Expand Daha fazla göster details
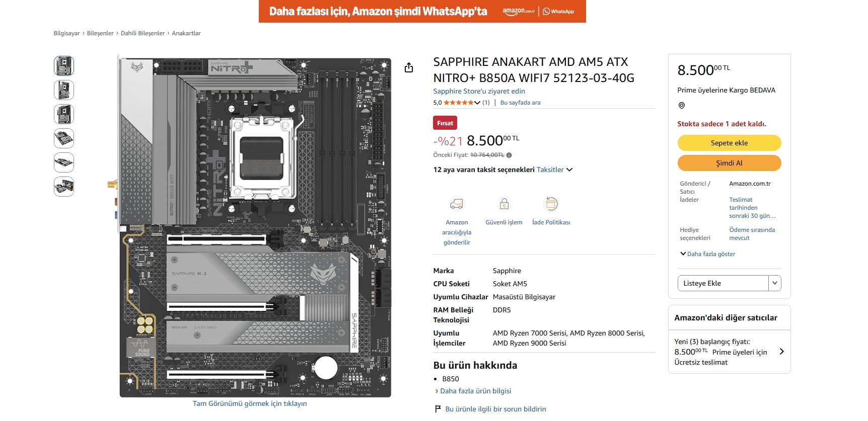 point(707,254)
